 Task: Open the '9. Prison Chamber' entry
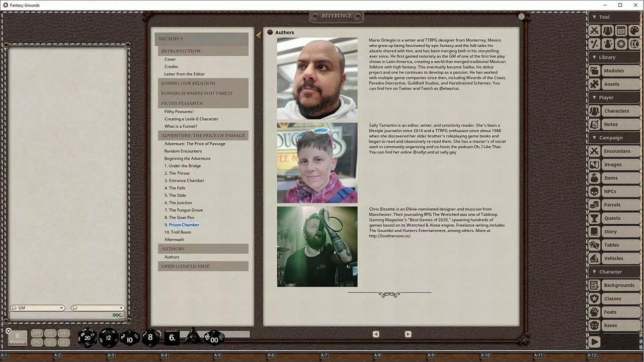click(182, 225)
